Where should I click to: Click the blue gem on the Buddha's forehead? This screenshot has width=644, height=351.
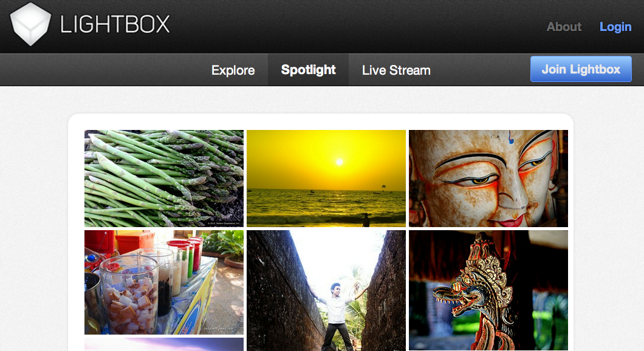pos(511,141)
